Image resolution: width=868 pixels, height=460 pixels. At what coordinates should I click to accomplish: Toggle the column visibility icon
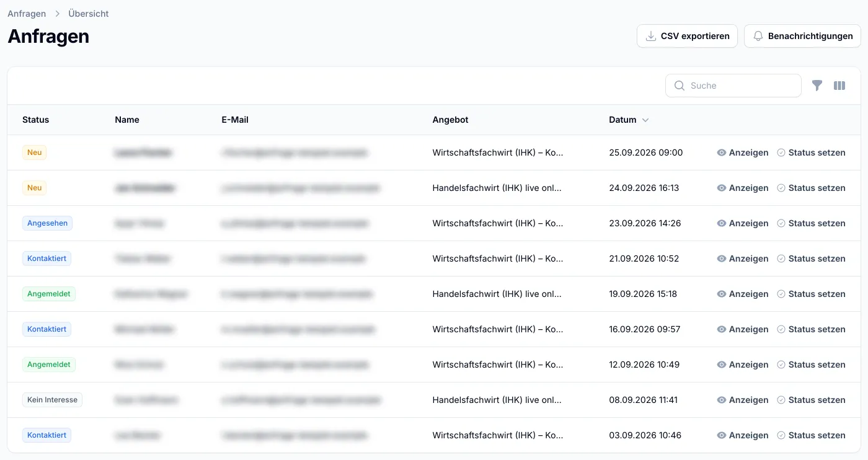coord(839,86)
